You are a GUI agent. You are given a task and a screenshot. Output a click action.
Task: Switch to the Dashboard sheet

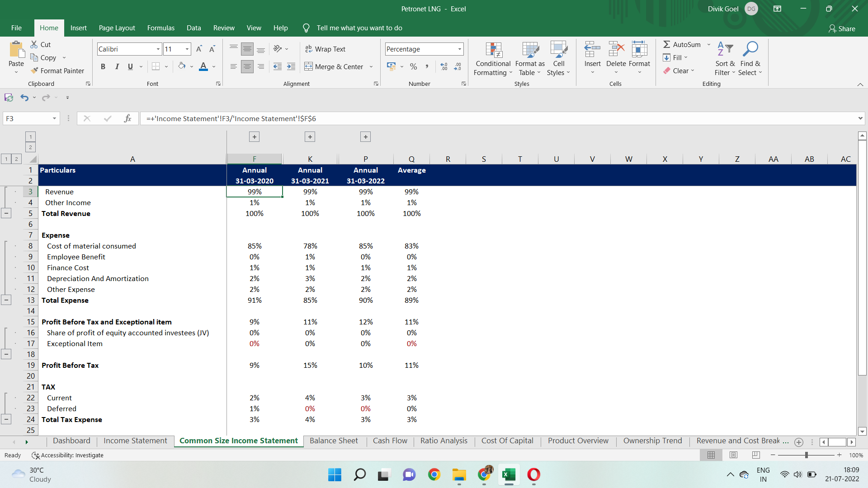(x=71, y=441)
